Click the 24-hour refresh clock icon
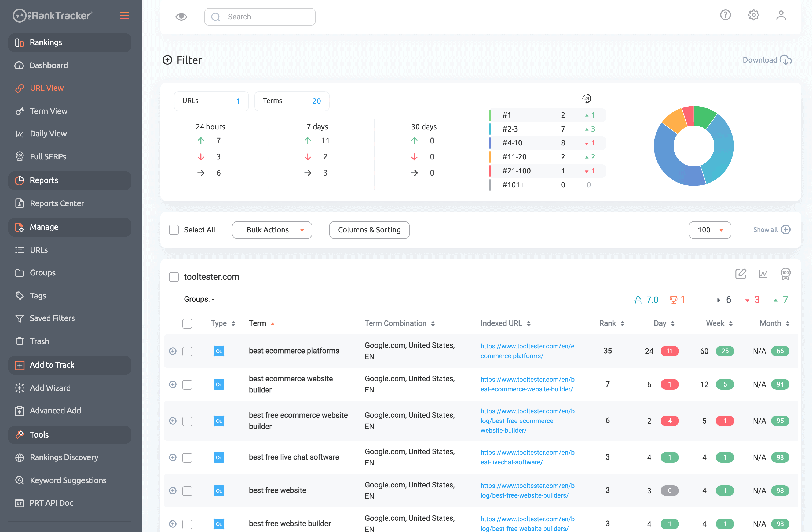This screenshot has height=532, width=812. point(587,99)
